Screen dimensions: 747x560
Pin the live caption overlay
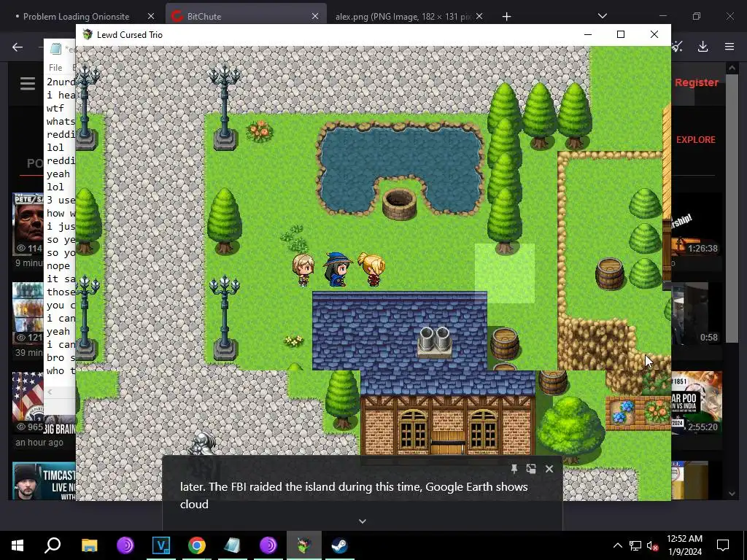(514, 469)
